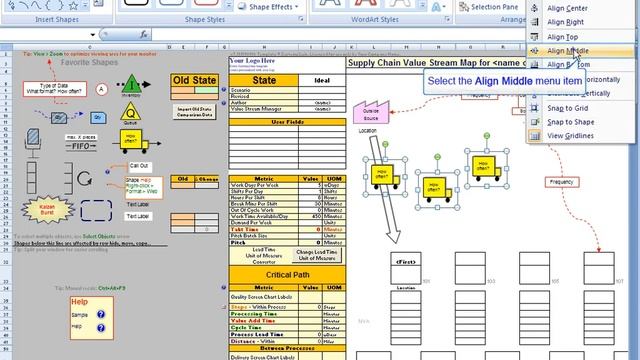Select the Type of Data text box
640x360 pixels.
tap(55, 89)
